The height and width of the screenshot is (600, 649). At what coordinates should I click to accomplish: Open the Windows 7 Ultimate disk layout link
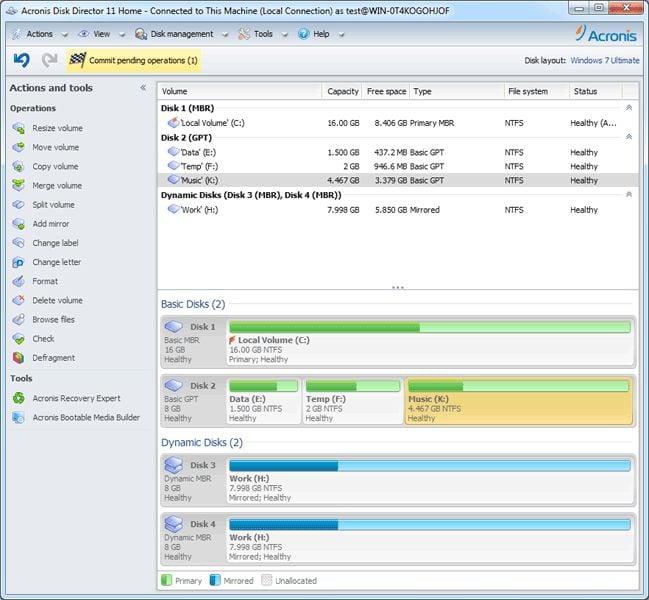(605, 60)
